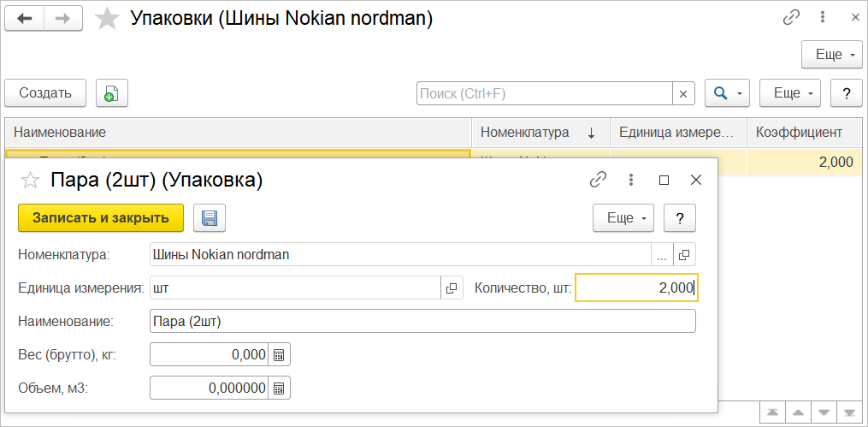
Task: Open Еще dropdown beside list search
Action: (x=790, y=93)
